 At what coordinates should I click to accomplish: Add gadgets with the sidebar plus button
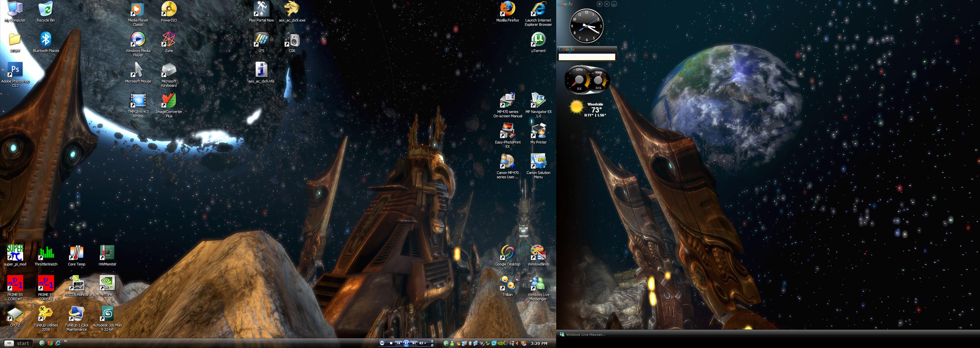point(600,4)
